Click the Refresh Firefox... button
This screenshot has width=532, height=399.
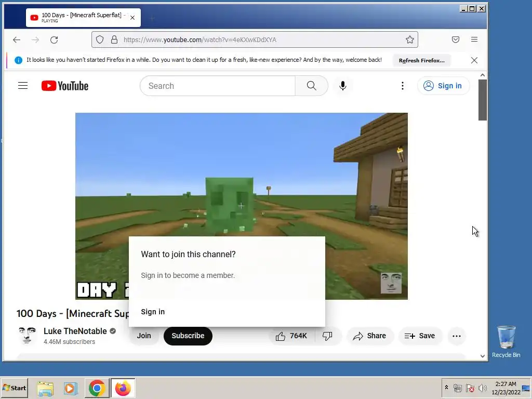point(422,60)
